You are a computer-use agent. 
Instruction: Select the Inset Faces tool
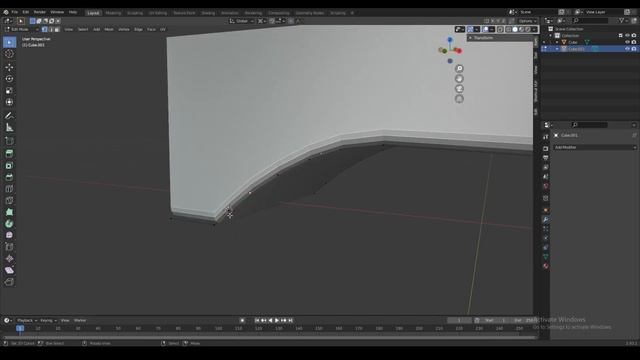point(9,166)
